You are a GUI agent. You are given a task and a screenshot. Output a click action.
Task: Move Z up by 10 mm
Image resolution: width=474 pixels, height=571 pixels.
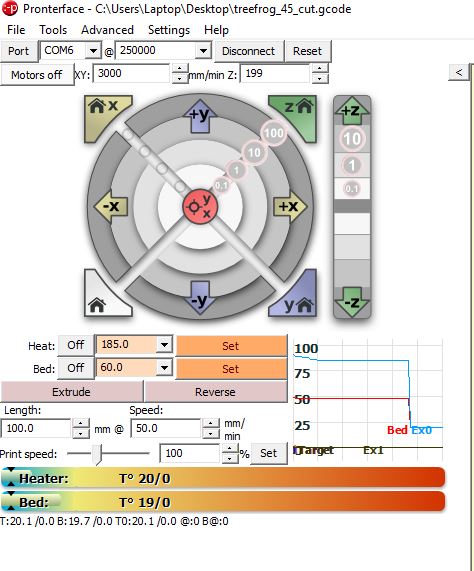coord(352,139)
